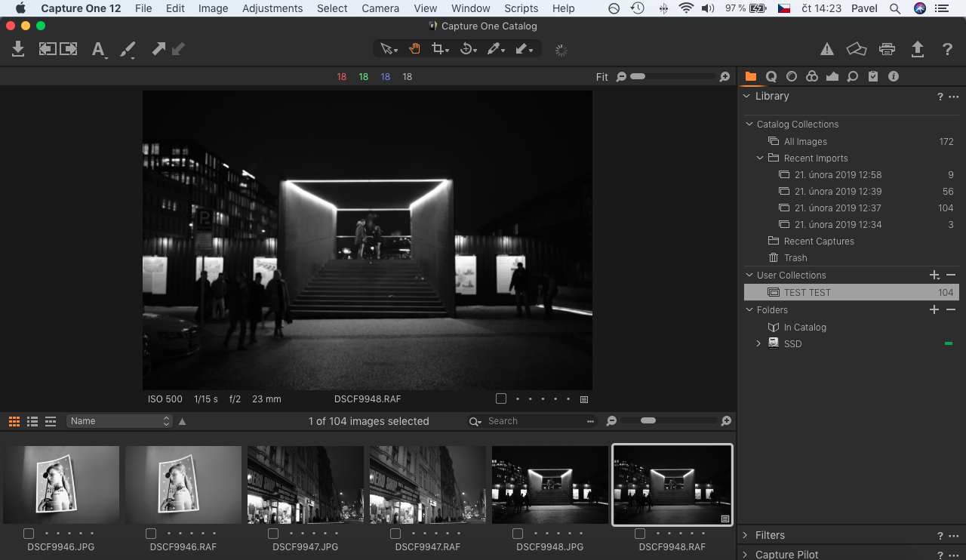Select the All Images collection
This screenshot has width=966, height=560.
click(805, 142)
